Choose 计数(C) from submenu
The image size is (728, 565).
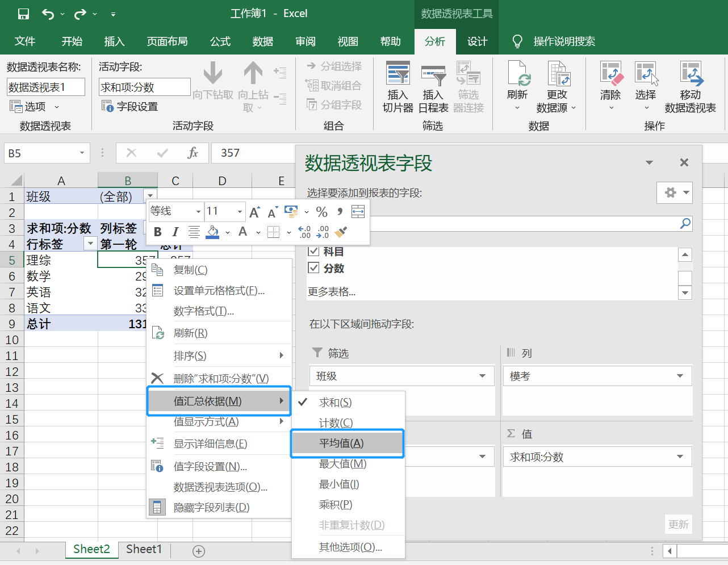(348, 422)
